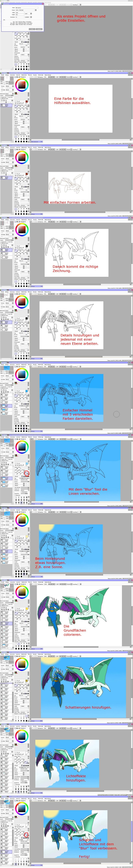Image resolution: width=133 pixels, height=868 pixels.
Task: Select the Bucket tool in 'Mit dem Blur Tool' screenshot
Action: (16, 468)
